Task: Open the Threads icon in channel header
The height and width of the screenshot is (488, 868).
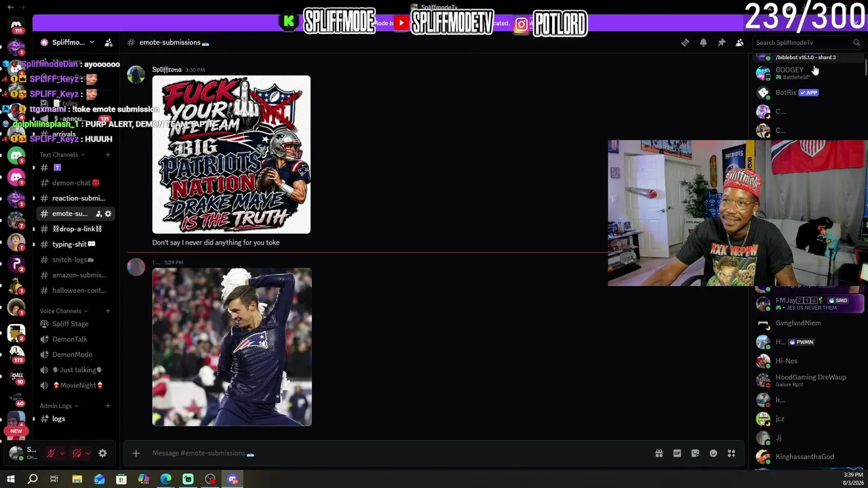Action: (685, 43)
